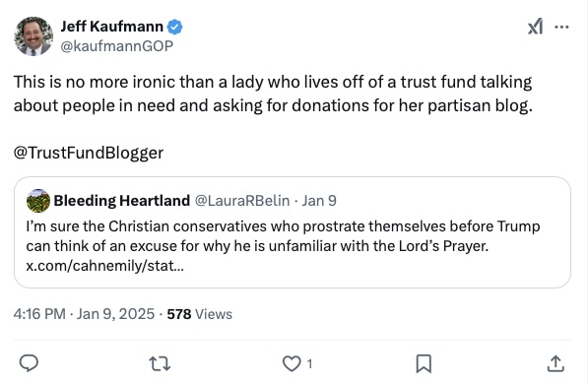Follow the @TrustFundBlogger mention link
Screen dimensions: 588x384
click(89, 153)
